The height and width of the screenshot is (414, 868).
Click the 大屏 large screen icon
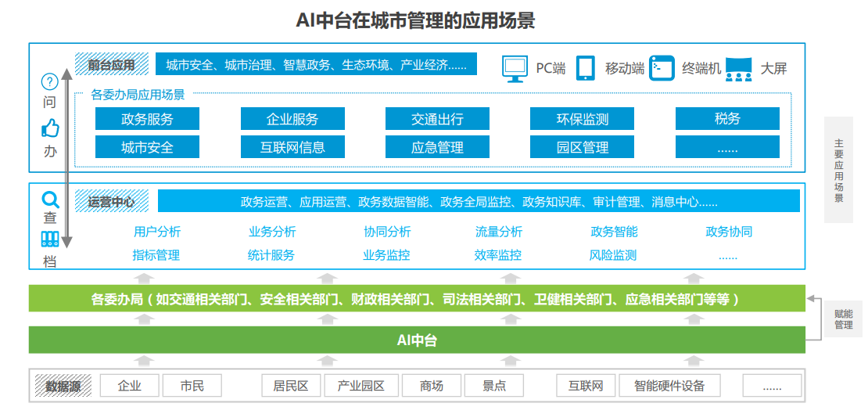737,69
